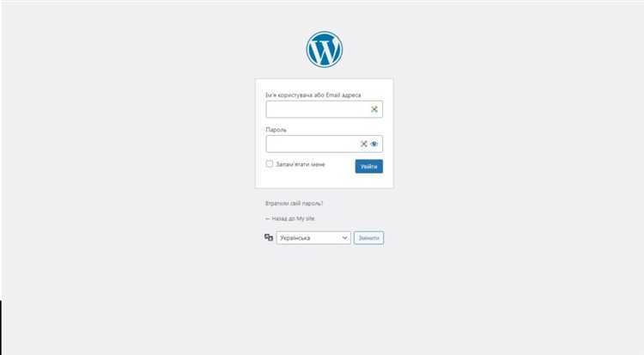The width and height of the screenshot is (644, 355).
Task: Click the autofill icon in the username field
Action: (374, 109)
